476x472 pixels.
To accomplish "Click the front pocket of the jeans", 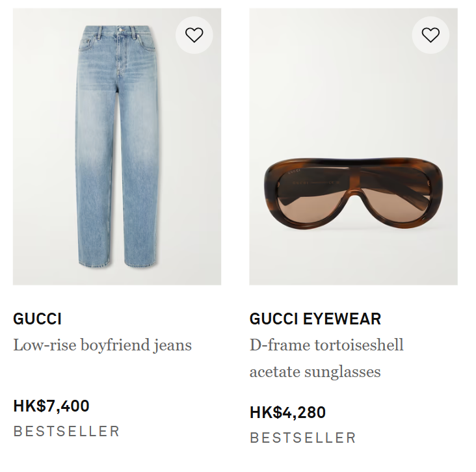I will tap(86, 44).
